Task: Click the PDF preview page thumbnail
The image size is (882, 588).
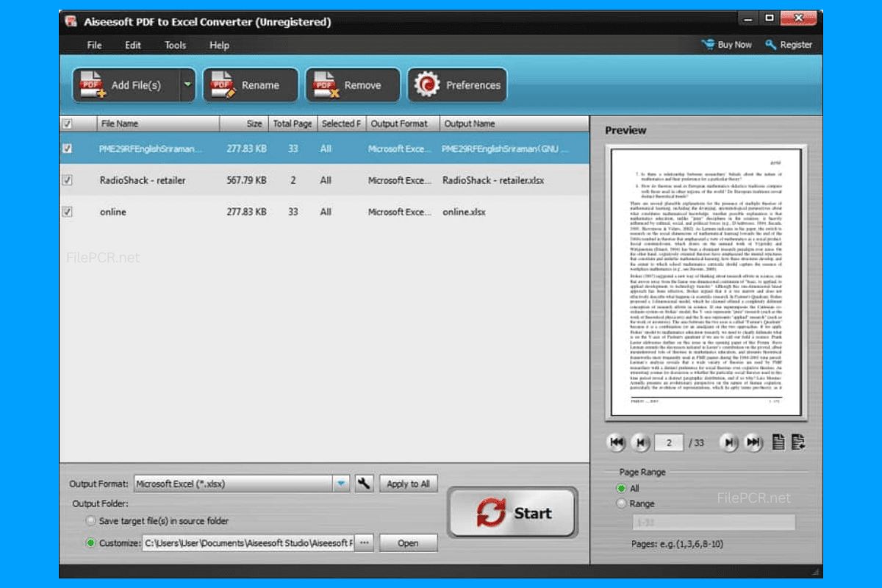Action: [x=706, y=284]
